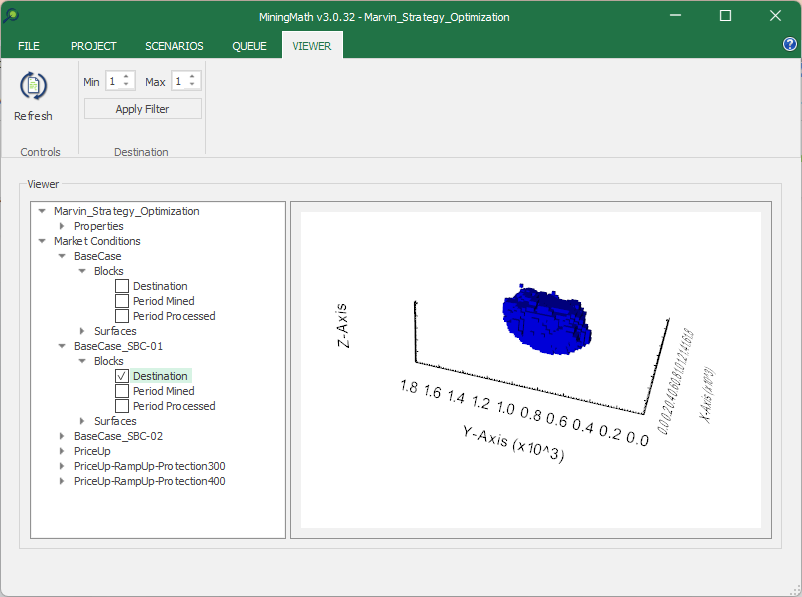The width and height of the screenshot is (802, 597).
Task: Uncheck Destination under BaseCase_SBC-01
Action: coord(122,376)
